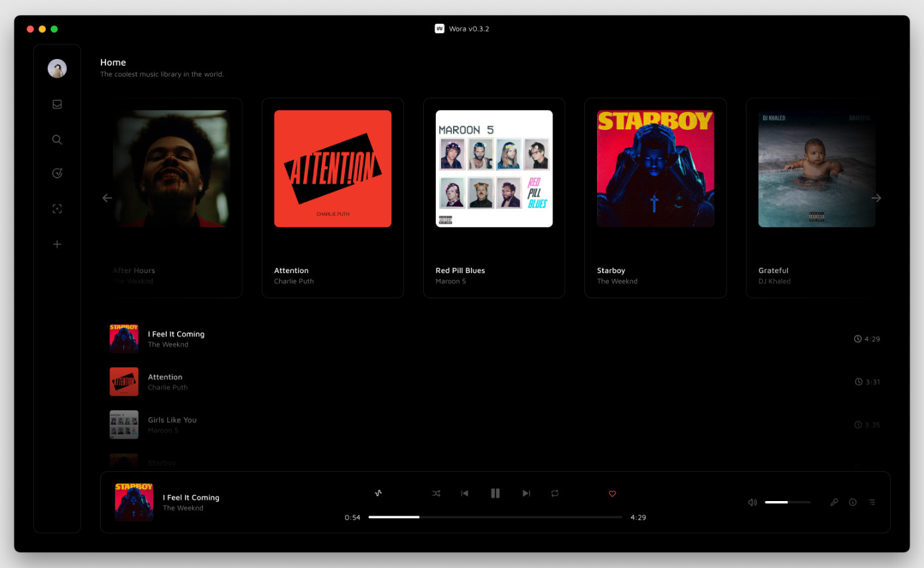Click the 3:35 duration of Girls Like You
The image size is (924, 568).
pyautogui.click(x=872, y=425)
